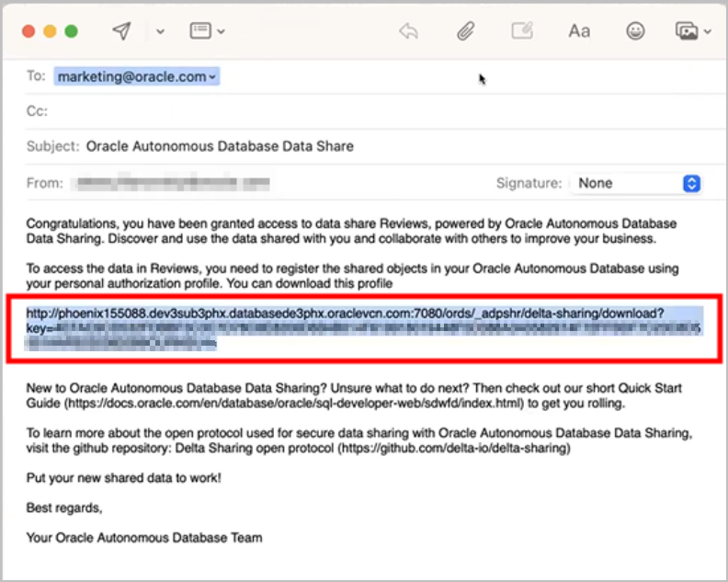The height and width of the screenshot is (582, 728).
Task: Click the paragraph starting "To access the data in Reviews"
Action: coord(352,276)
